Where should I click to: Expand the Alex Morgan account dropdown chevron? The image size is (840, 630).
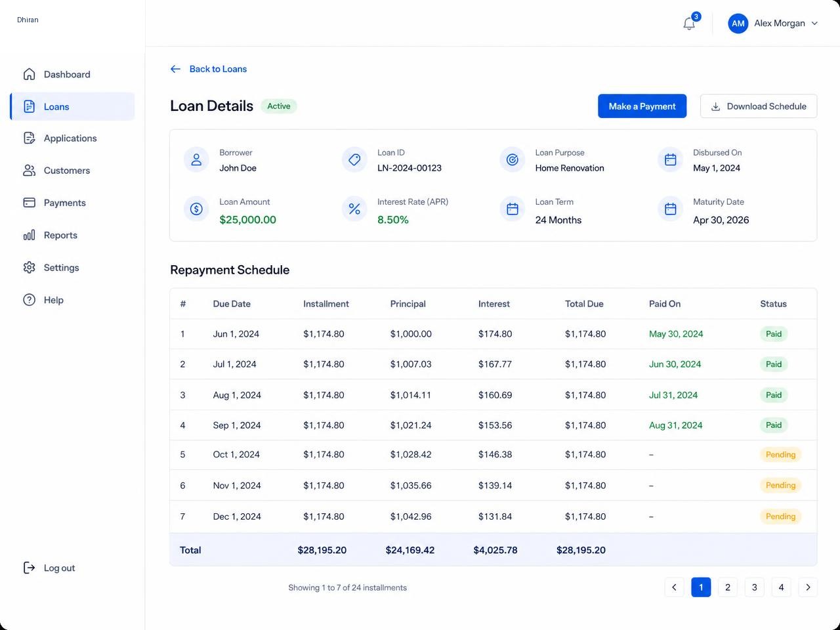coord(814,23)
